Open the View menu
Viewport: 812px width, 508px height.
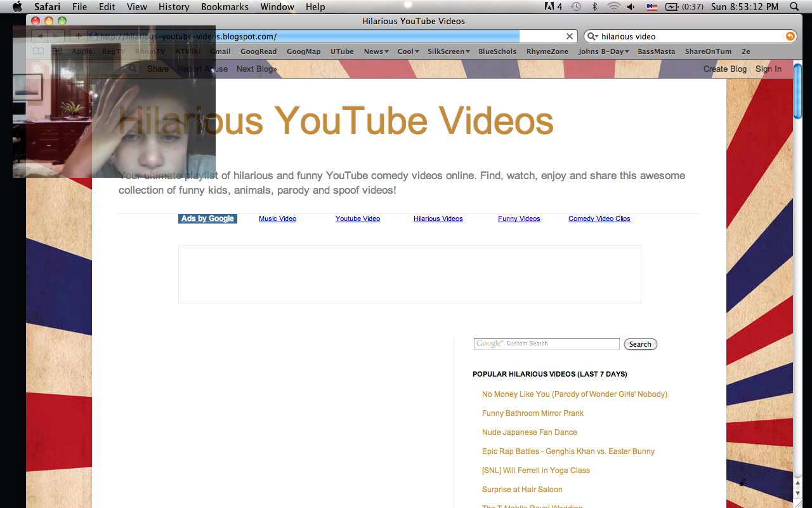tap(136, 7)
